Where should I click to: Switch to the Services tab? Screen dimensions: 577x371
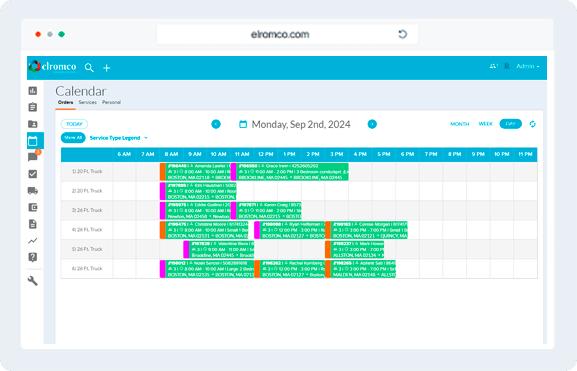point(88,102)
